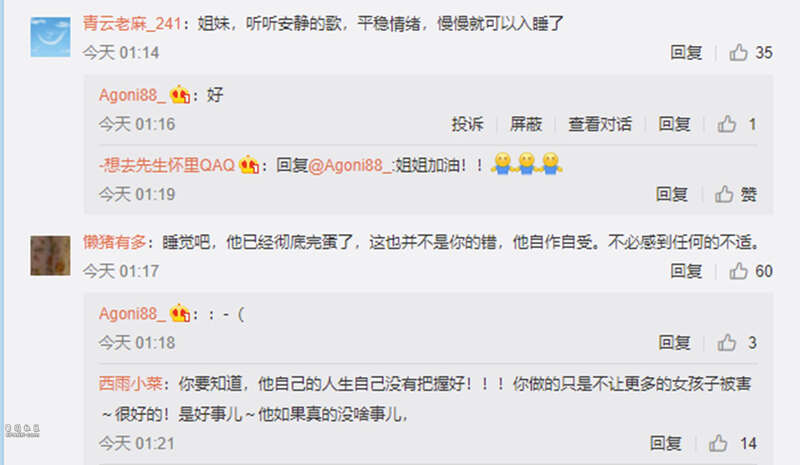The height and width of the screenshot is (465, 800).
Task: Open the 青云老麻_241 username profile link
Action: (132, 23)
